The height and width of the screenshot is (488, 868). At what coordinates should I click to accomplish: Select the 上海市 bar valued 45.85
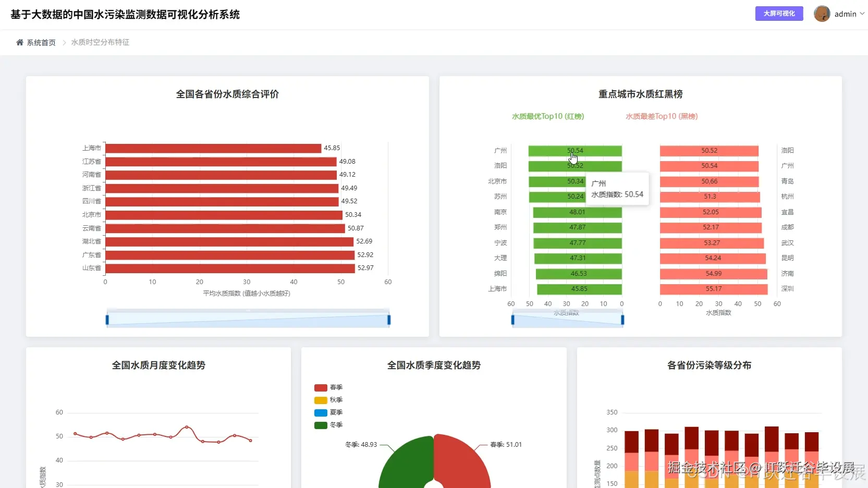(213, 148)
